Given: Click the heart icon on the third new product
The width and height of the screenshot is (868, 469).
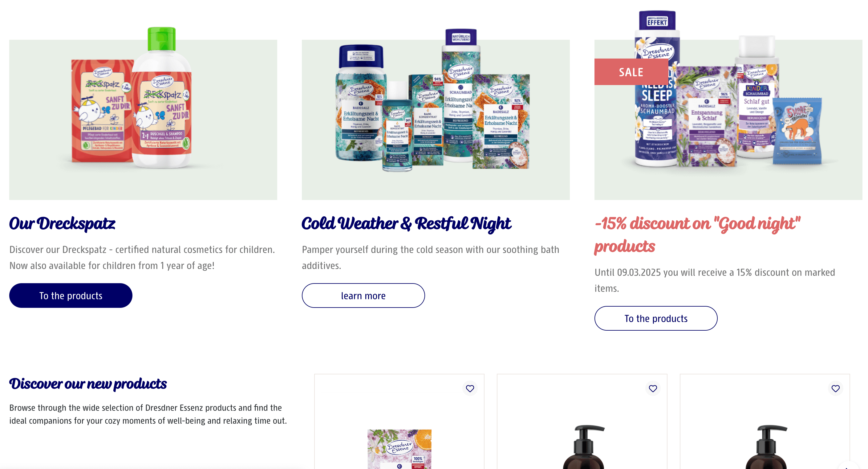Looking at the screenshot, I should pyautogui.click(x=835, y=388).
